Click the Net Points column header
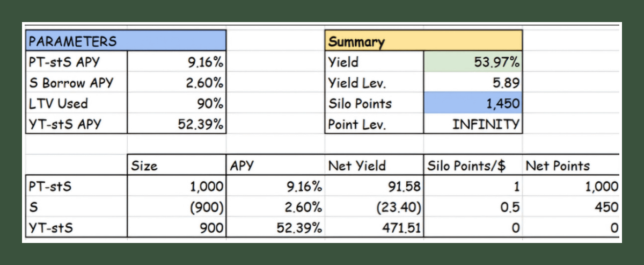Image resolution: width=644 pixels, height=265 pixels. coord(570,166)
